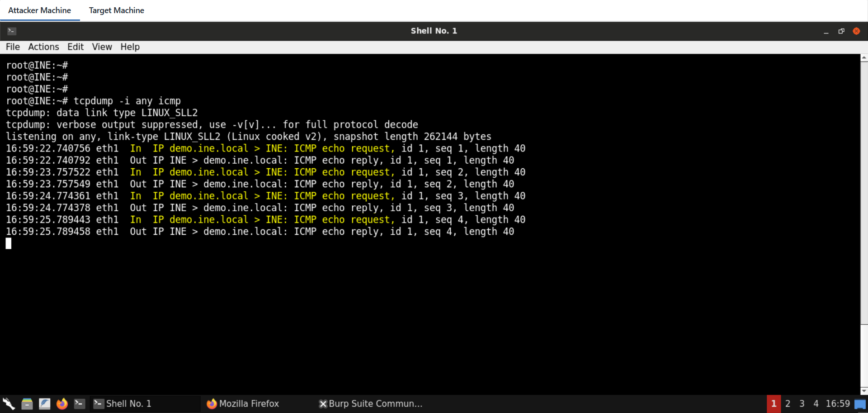
Task: Click the terminal scrollbar down arrow
Action: [863, 391]
